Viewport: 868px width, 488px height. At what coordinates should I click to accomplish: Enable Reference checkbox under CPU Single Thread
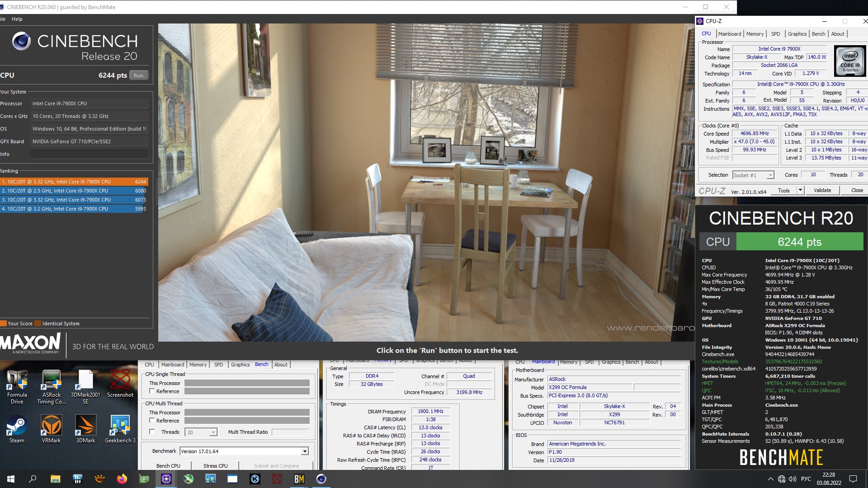pyautogui.click(x=152, y=391)
